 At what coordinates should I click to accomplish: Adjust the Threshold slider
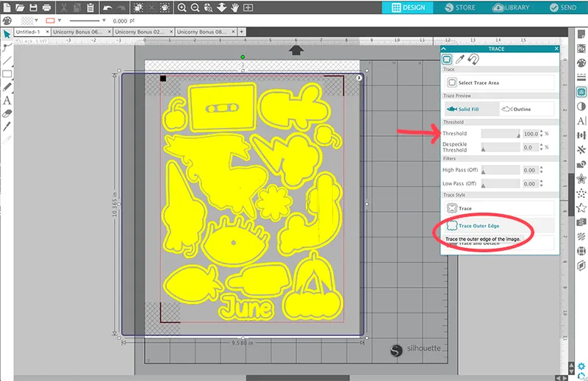pos(500,134)
